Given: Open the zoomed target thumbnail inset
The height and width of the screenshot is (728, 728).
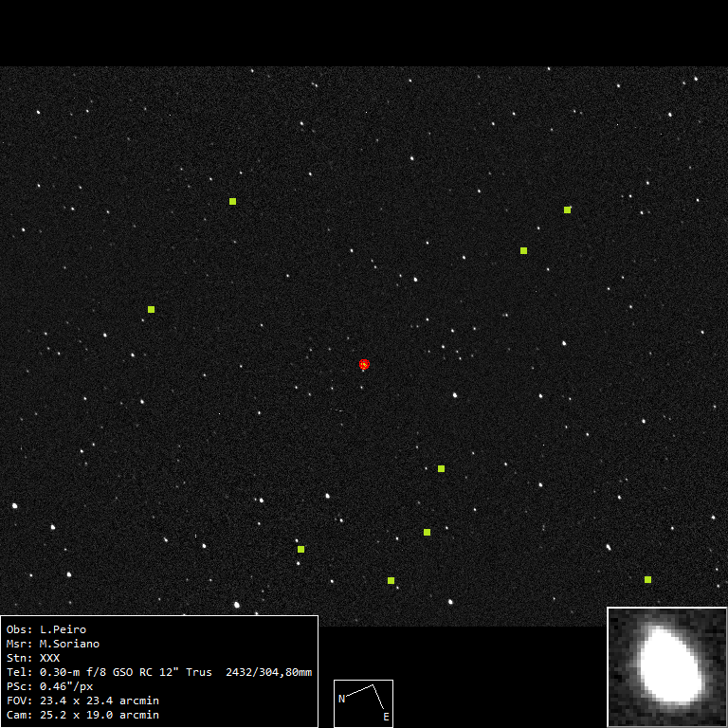Looking at the screenshot, I should click(666, 666).
